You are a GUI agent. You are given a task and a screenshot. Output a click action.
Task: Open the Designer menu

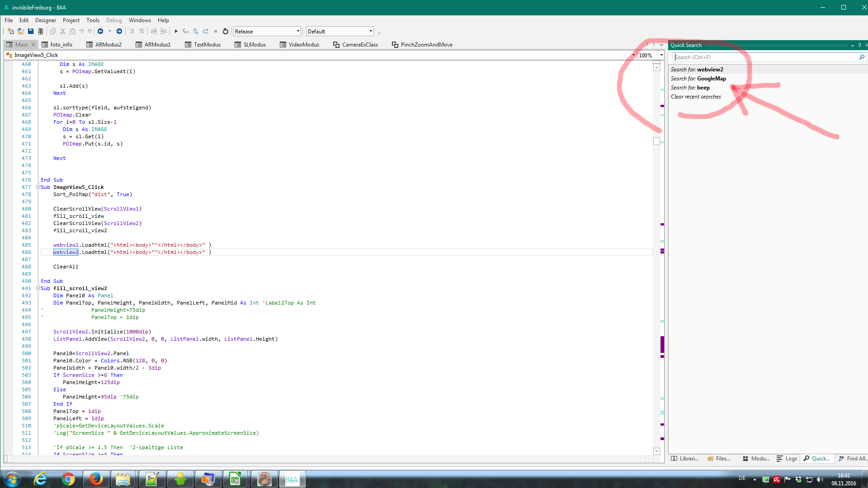[x=45, y=20]
